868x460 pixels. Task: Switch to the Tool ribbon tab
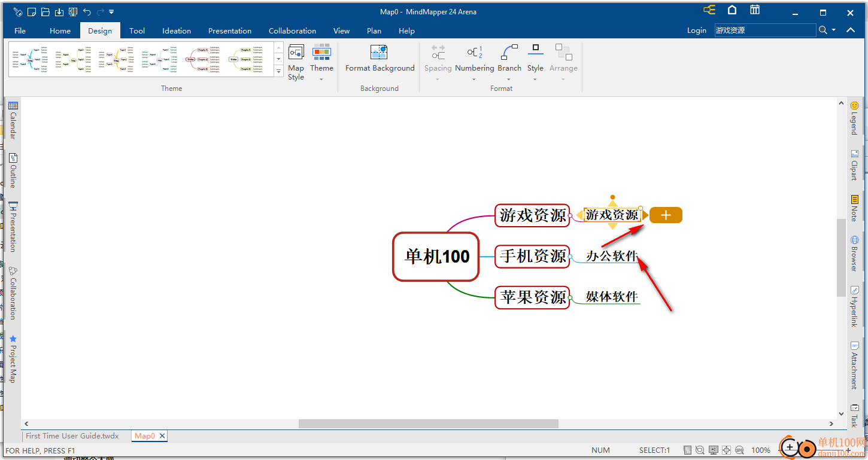coord(137,31)
